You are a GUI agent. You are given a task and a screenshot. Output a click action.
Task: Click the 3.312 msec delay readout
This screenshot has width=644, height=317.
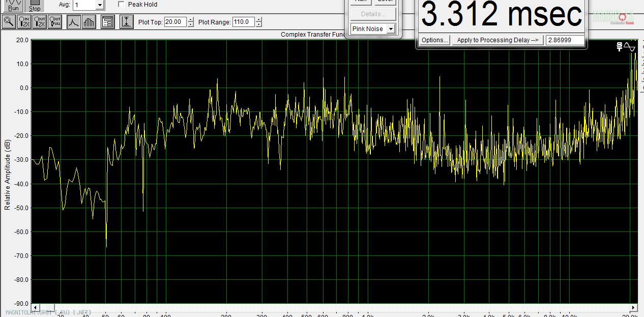coord(501,14)
